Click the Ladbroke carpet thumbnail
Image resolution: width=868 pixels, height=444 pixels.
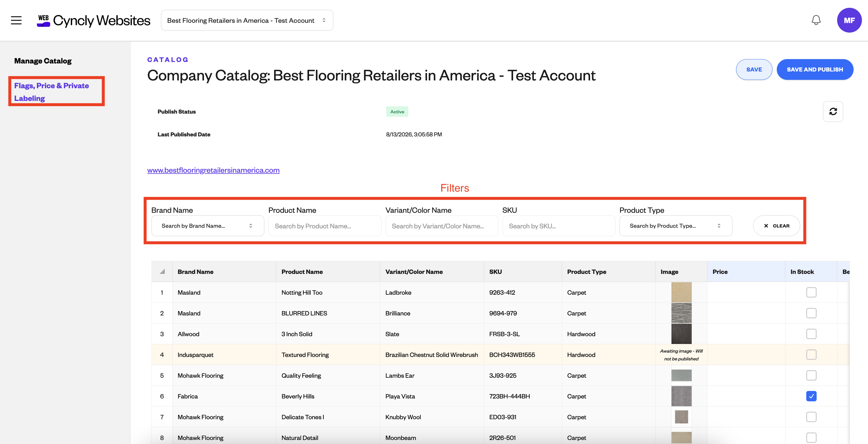point(681,292)
